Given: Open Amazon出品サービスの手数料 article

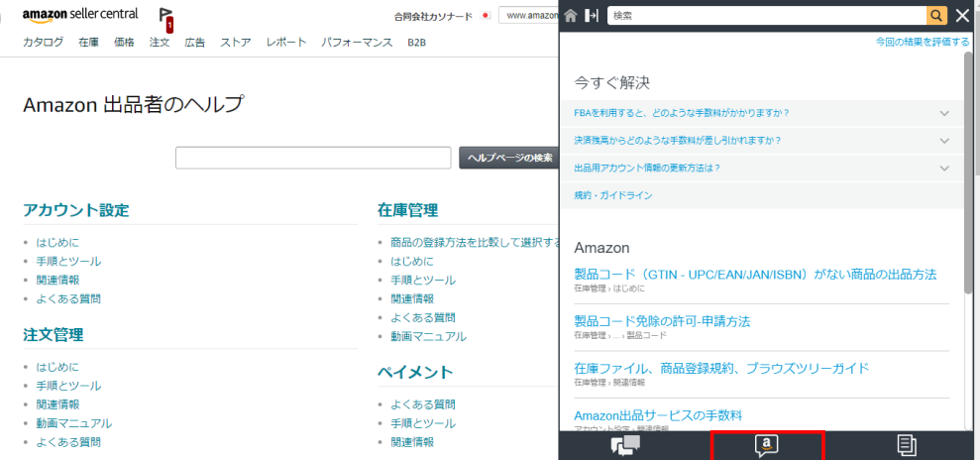Looking at the screenshot, I should [658, 415].
